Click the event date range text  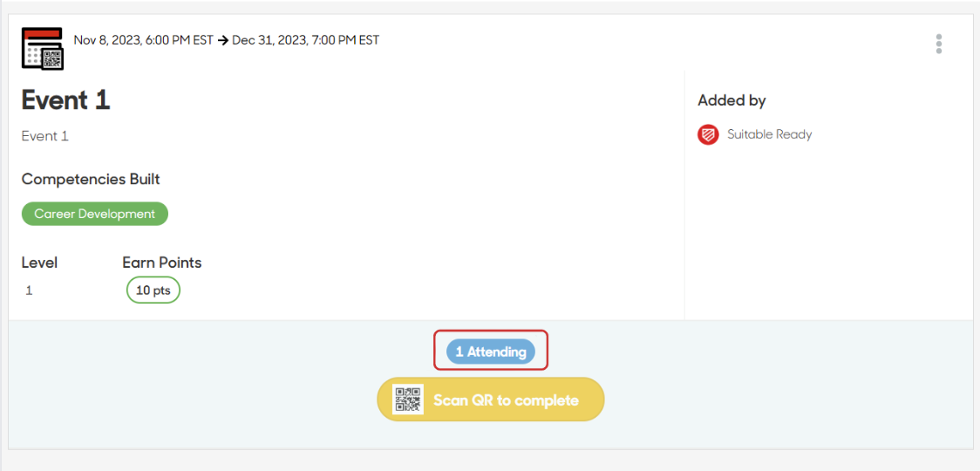[226, 41]
